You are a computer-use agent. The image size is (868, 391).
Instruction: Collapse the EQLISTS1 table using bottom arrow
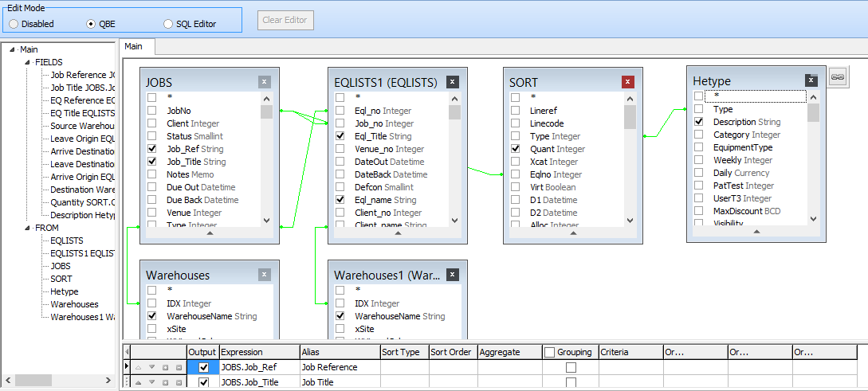click(x=397, y=234)
